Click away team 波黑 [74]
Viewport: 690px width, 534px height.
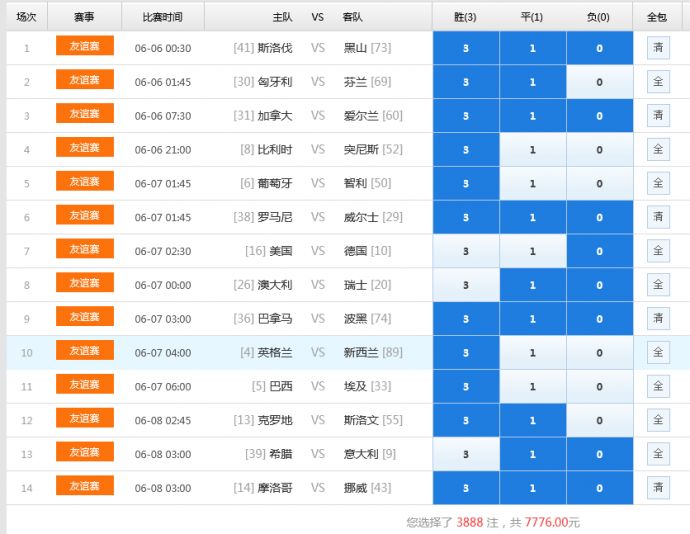[367, 319]
